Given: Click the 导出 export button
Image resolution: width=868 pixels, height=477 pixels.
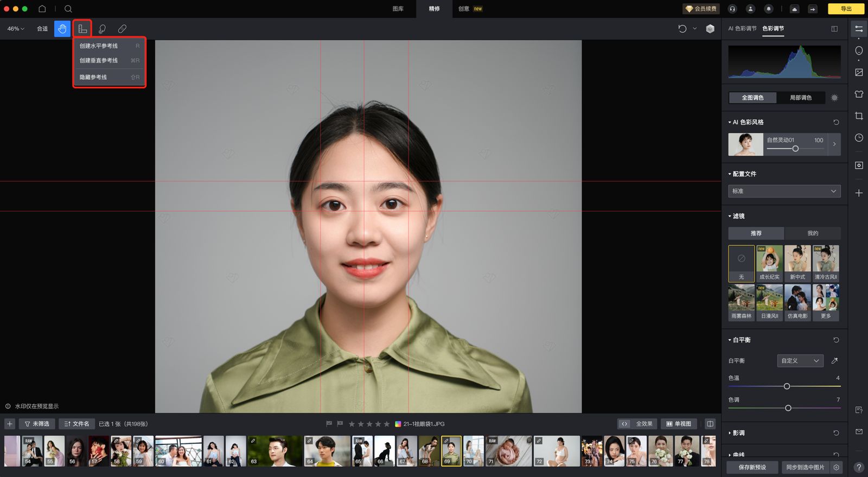Looking at the screenshot, I should point(846,9).
